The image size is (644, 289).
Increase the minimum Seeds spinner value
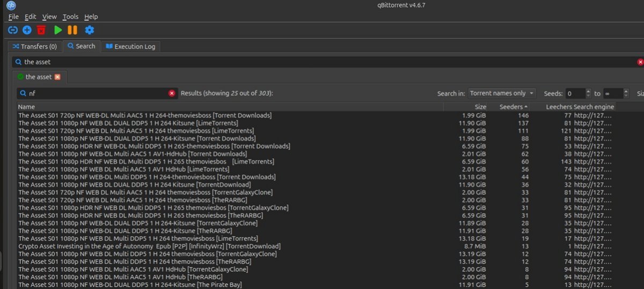click(588, 91)
